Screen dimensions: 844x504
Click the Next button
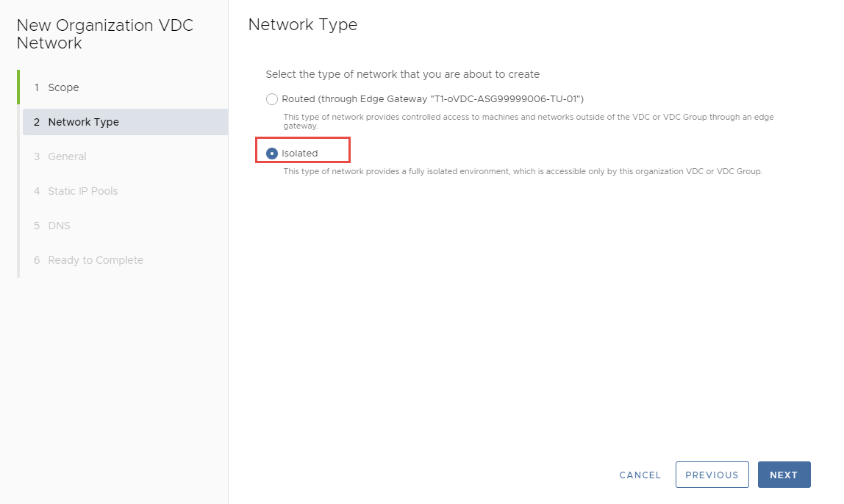pos(784,475)
